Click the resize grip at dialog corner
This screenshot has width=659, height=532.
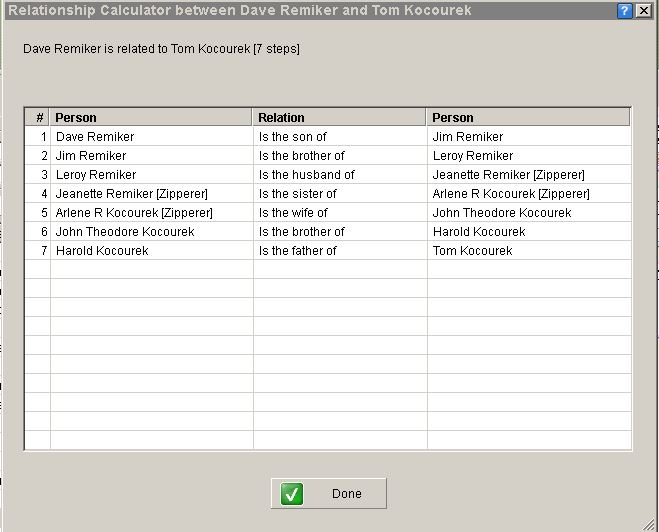(649, 524)
